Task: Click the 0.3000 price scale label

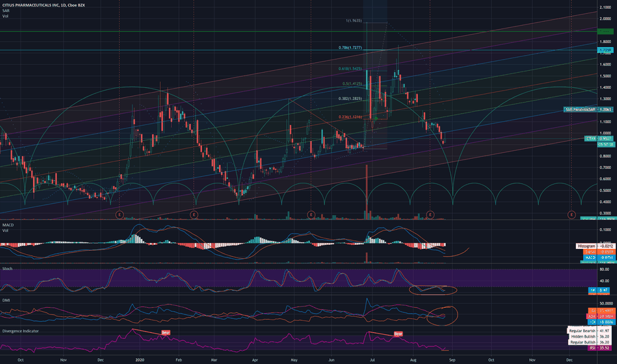Action: coord(605,213)
